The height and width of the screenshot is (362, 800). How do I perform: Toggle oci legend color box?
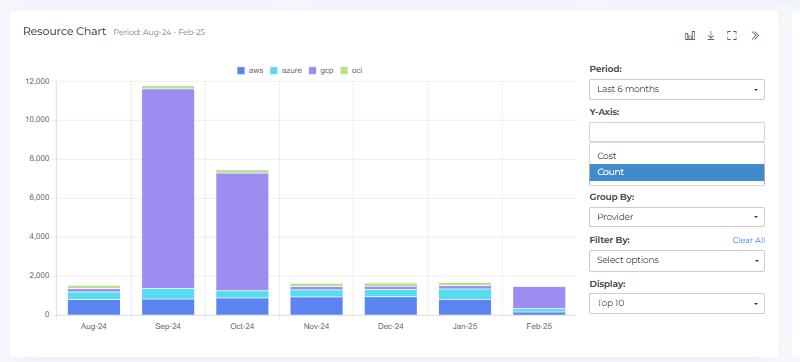(x=343, y=70)
